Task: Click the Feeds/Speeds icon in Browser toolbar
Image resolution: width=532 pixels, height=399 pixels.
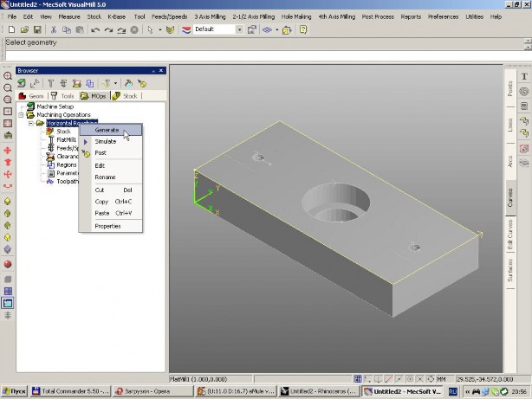Action: [63, 83]
